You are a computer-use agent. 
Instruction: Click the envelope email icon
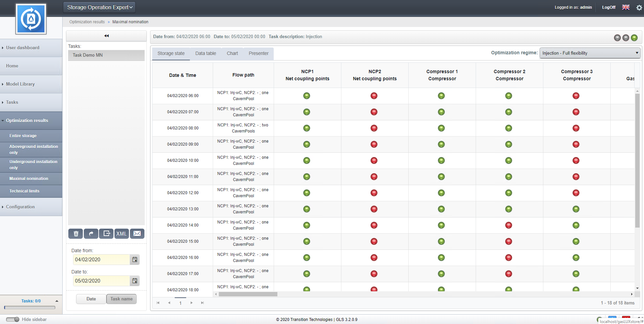click(137, 234)
